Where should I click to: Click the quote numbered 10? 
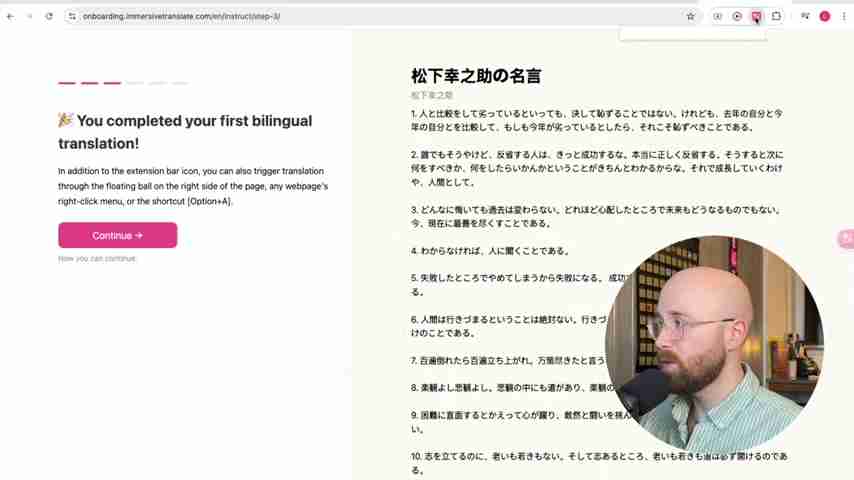click(599, 463)
